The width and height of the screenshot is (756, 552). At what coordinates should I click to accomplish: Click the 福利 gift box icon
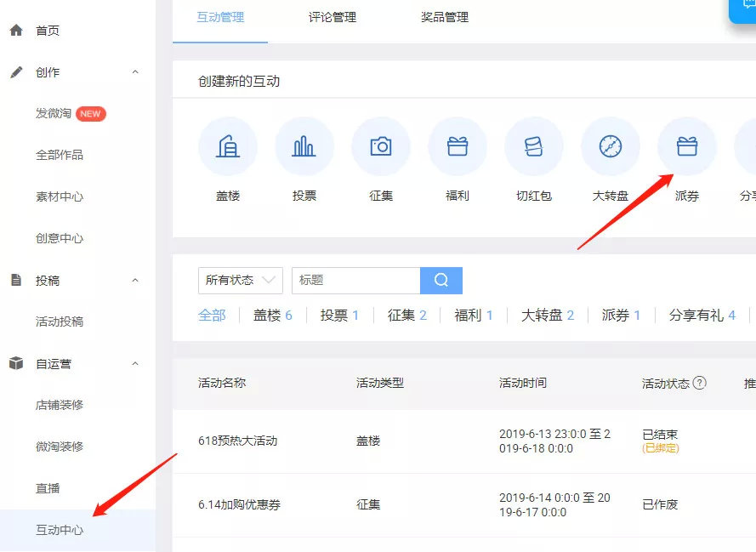click(x=457, y=145)
